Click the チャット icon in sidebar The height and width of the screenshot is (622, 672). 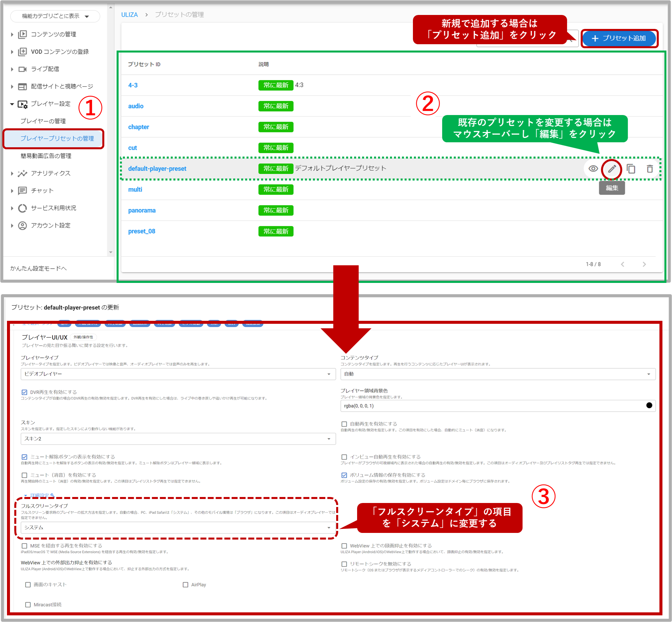tap(22, 191)
